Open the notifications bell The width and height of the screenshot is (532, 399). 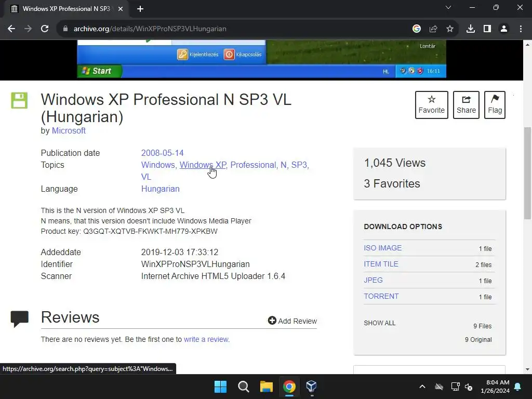pos(518,387)
